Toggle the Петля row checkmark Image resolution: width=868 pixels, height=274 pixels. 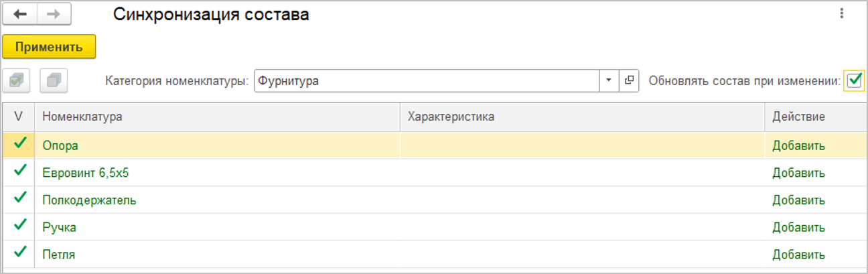coord(19,254)
